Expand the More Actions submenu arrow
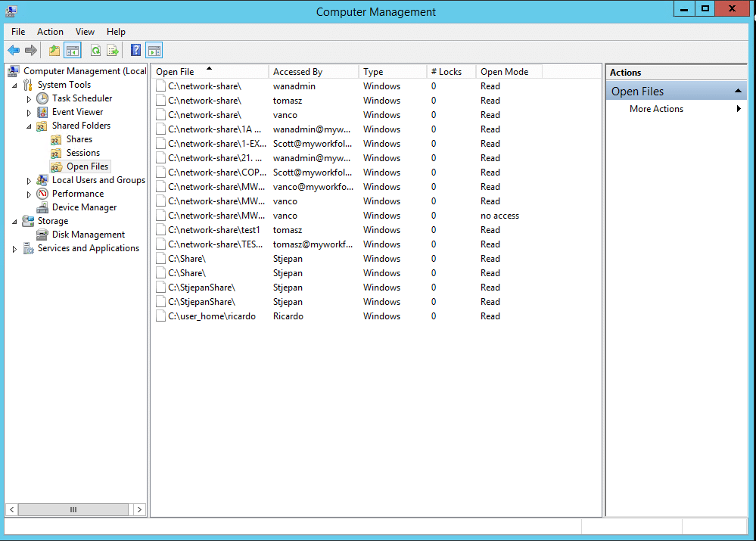 coord(740,108)
